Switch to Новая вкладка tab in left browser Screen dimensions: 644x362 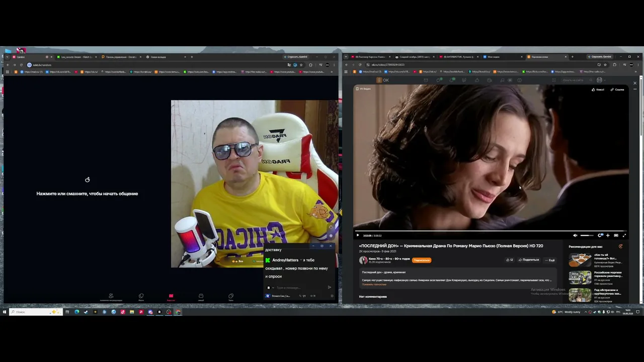pyautogui.click(x=166, y=57)
